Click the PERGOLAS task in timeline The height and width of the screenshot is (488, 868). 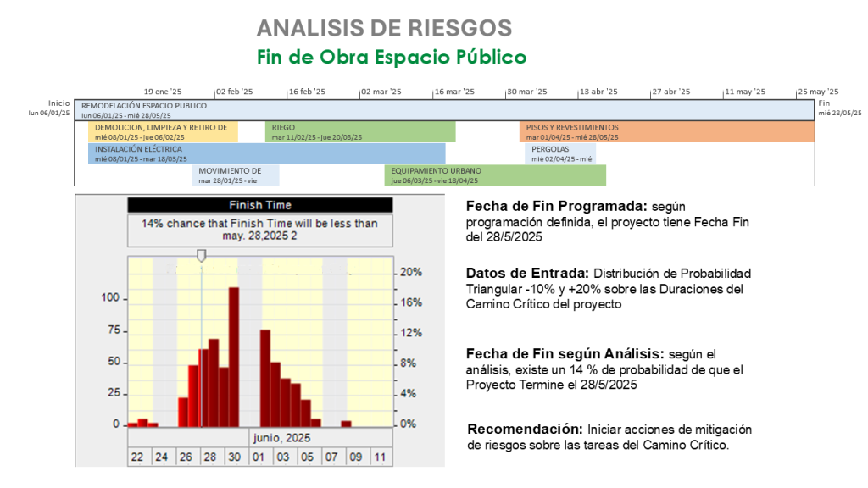pos(559,153)
